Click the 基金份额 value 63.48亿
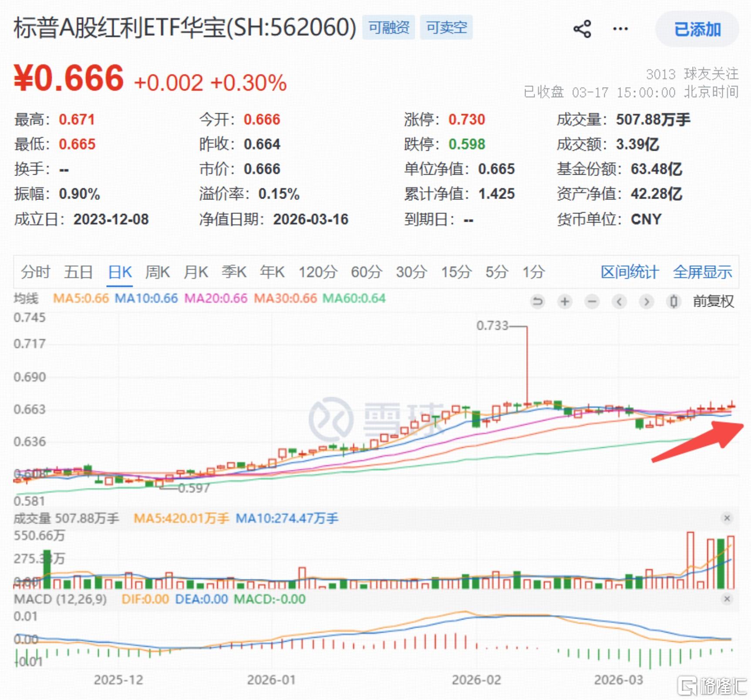Image resolution: width=751 pixels, height=700 pixels. tap(657, 169)
